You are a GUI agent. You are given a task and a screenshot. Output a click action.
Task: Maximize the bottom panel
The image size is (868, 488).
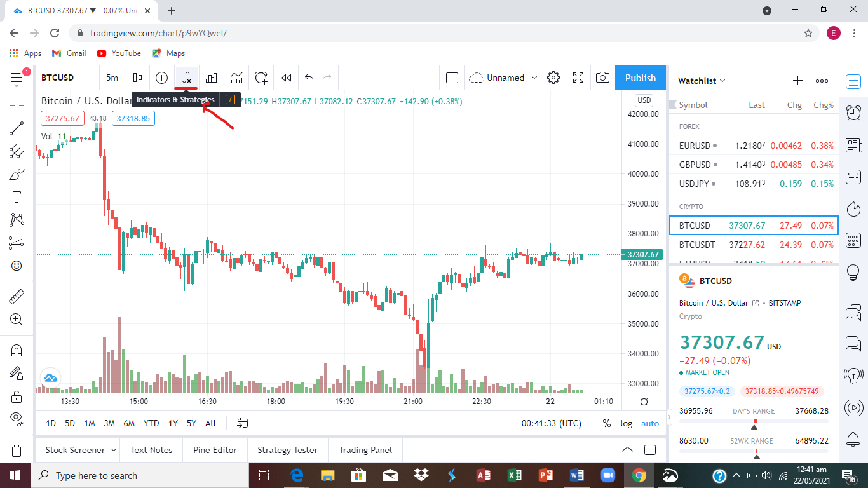click(x=650, y=450)
